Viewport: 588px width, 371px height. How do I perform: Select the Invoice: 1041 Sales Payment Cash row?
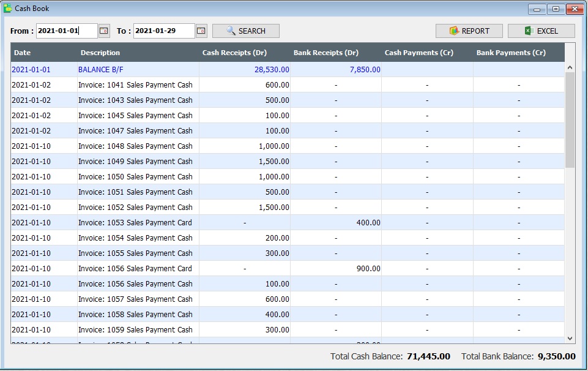click(x=288, y=85)
